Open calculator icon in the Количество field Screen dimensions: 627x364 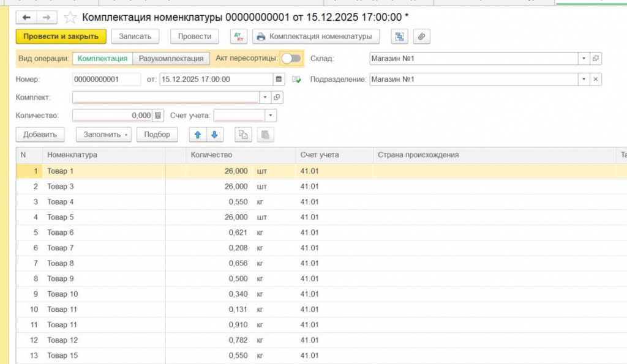158,116
